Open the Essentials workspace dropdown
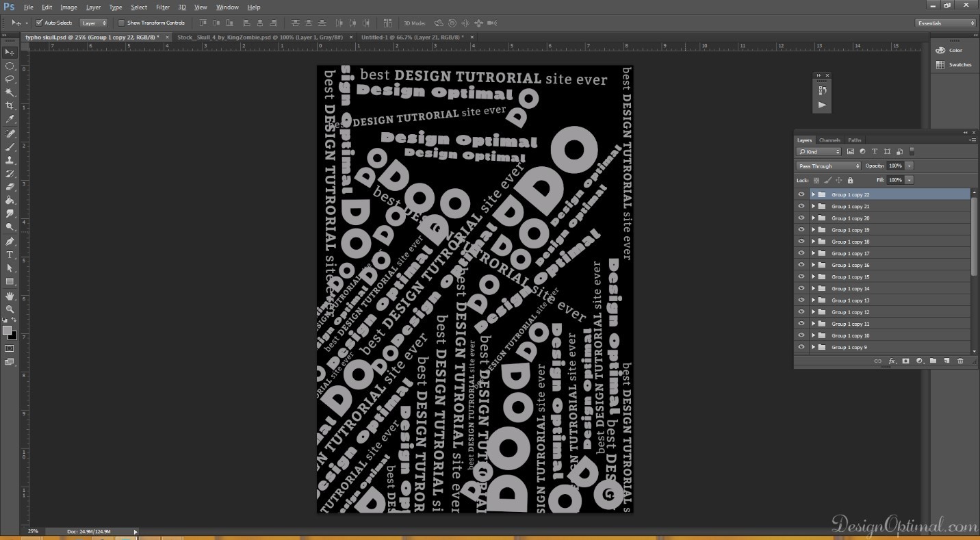The height and width of the screenshot is (540, 980). coord(945,23)
